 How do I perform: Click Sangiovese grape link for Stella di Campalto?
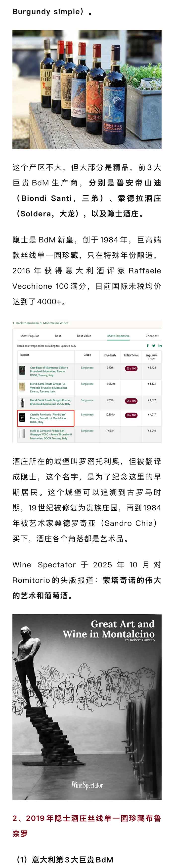tap(87, 431)
